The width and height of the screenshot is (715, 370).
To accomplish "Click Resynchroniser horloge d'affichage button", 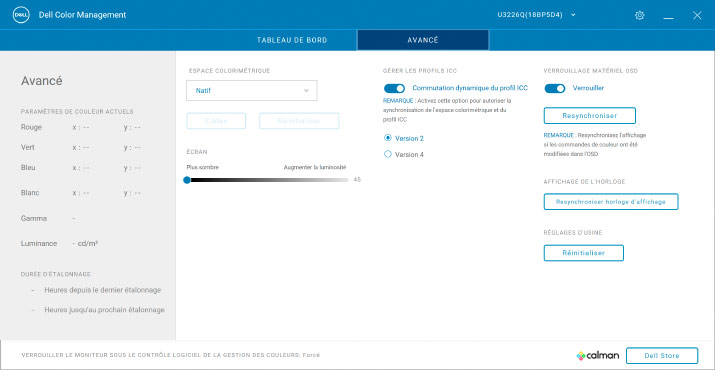I will (x=611, y=202).
